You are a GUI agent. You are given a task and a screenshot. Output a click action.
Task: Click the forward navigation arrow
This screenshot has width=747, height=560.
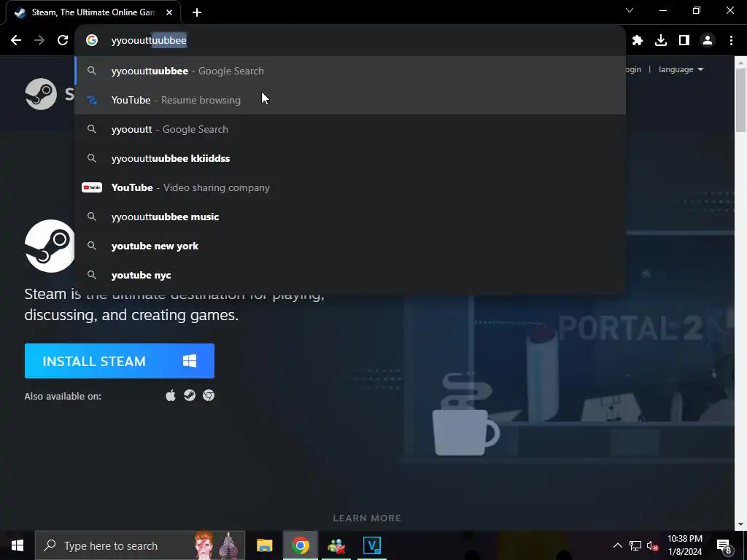(x=39, y=41)
